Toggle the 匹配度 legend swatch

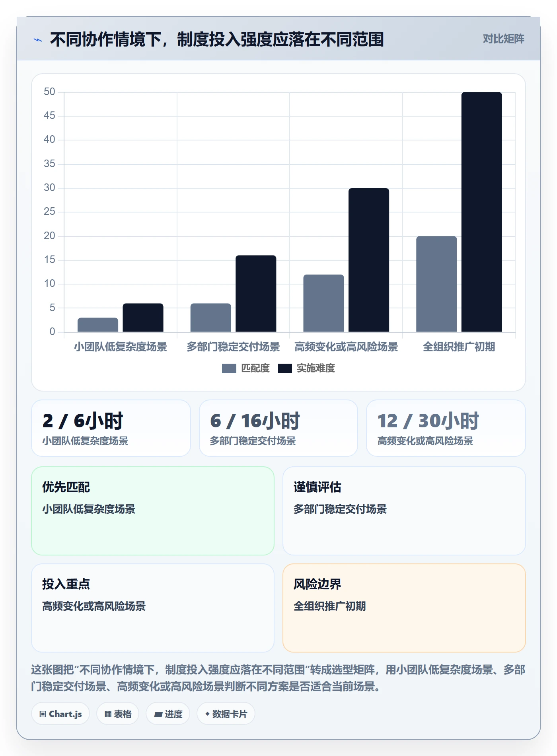click(x=229, y=368)
